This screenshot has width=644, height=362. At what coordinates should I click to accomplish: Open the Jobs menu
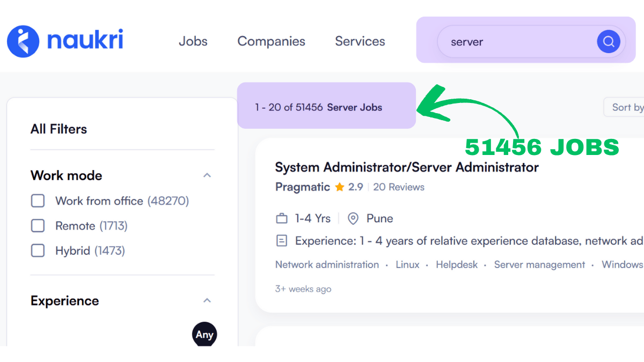[x=193, y=41]
